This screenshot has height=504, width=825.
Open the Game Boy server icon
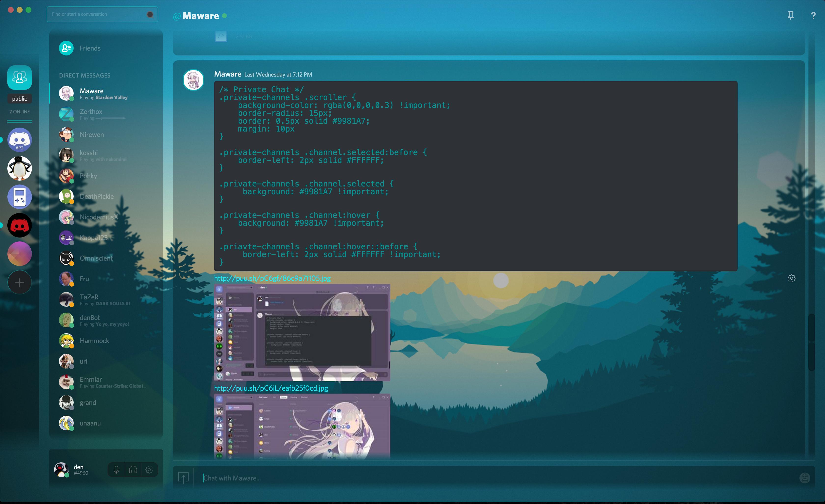[x=19, y=197]
